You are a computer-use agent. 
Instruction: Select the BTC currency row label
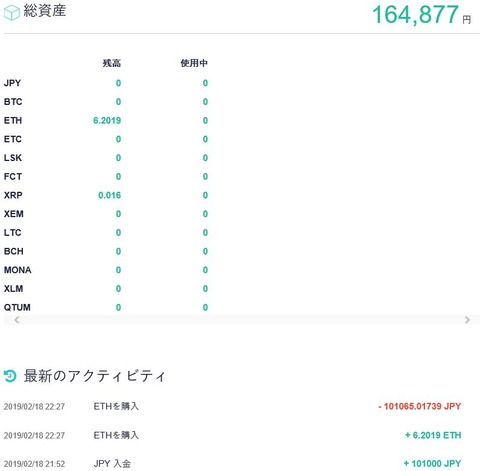pyautogui.click(x=13, y=102)
